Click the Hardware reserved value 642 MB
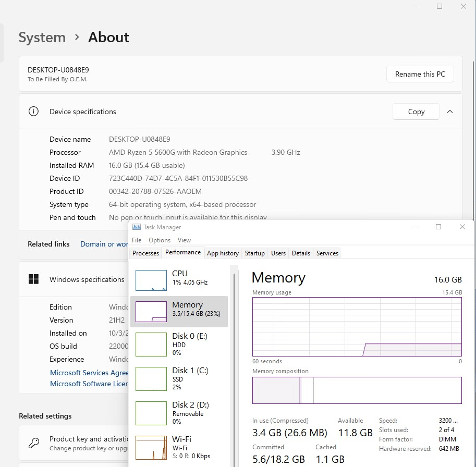The width and height of the screenshot is (476, 467). coord(449,448)
